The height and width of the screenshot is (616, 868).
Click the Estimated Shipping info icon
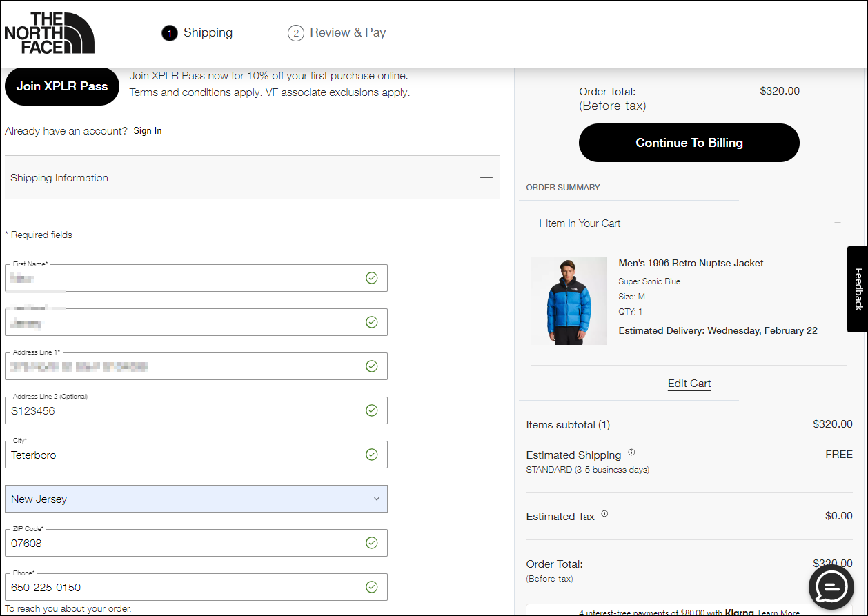[631, 453]
